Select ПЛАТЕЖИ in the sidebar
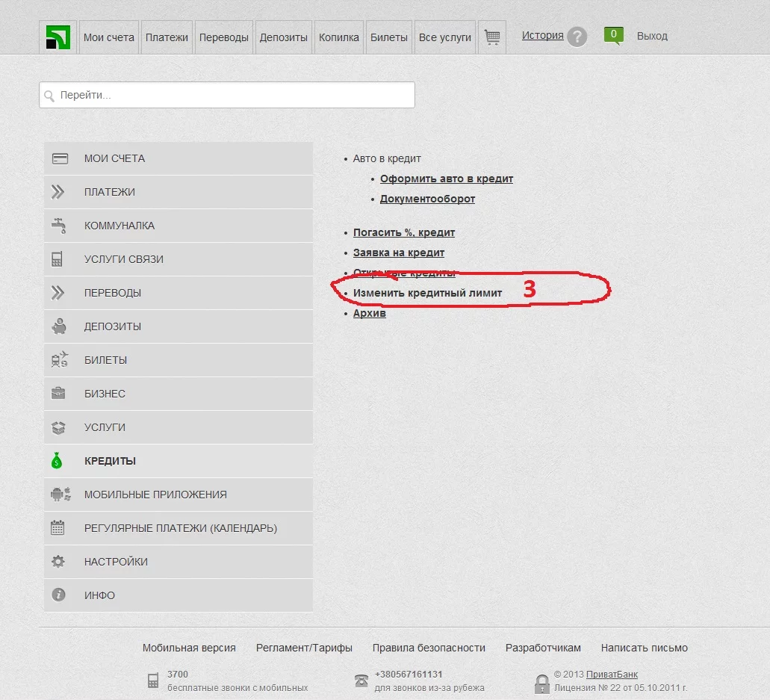This screenshot has width=770, height=700. tap(178, 192)
